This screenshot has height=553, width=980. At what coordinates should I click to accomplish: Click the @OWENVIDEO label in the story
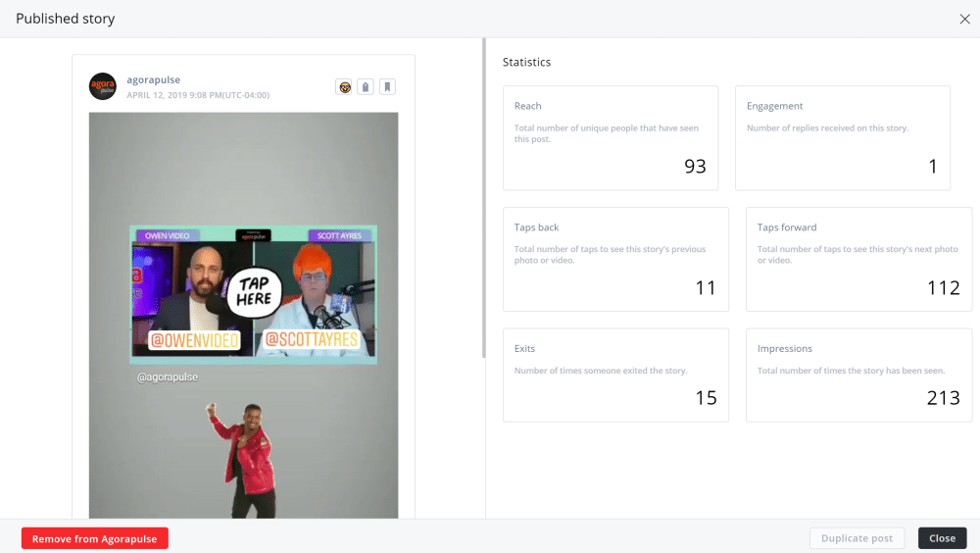click(194, 340)
